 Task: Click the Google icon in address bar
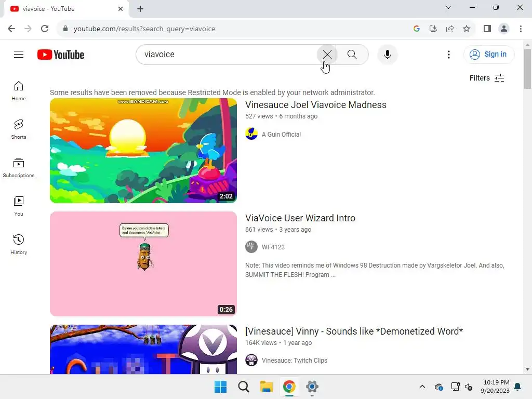point(417,29)
